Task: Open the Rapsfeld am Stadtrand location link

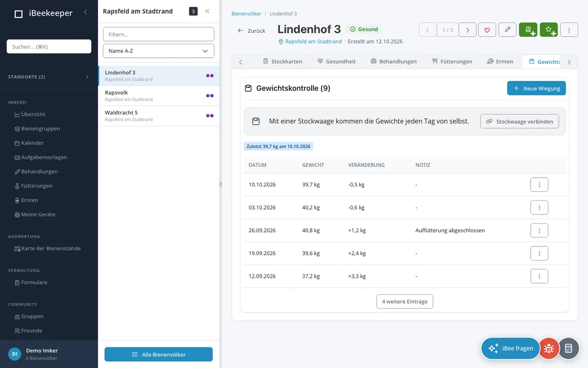Action: [310, 42]
